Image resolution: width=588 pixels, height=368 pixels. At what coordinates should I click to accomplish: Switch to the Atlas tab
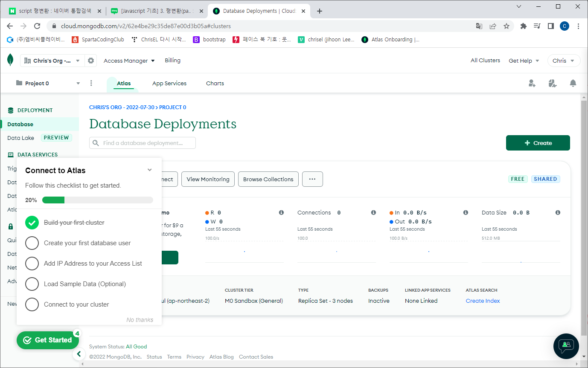tap(124, 84)
